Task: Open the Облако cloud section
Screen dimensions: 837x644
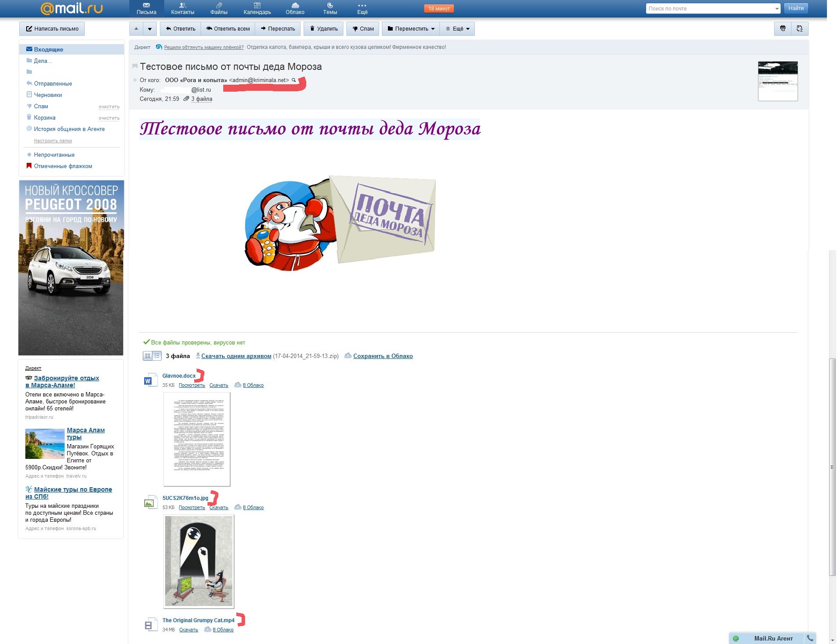Action: coord(295,8)
